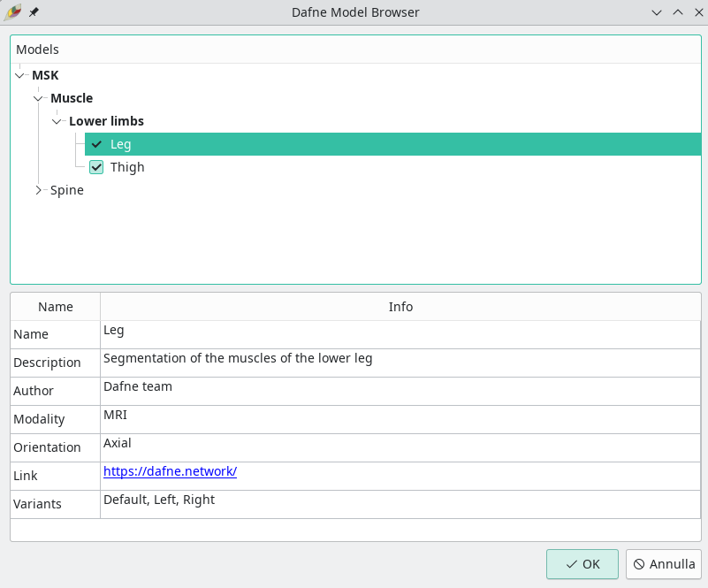Collapse the Lower limbs node
This screenshot has height=588, width=708.
pos(57,121)
